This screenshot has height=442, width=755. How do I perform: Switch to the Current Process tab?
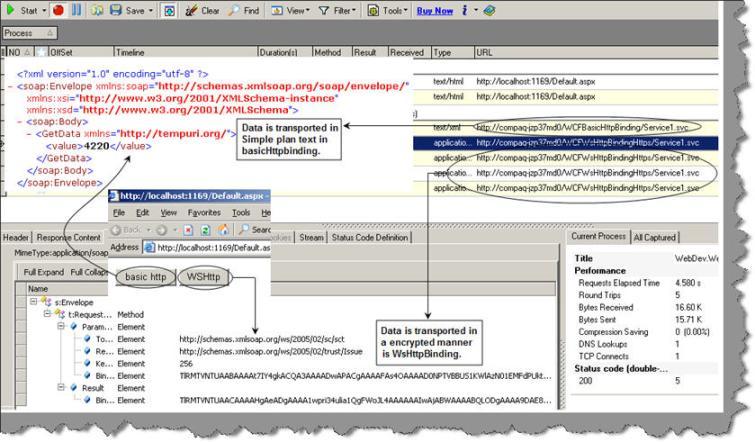click(599, 236)
